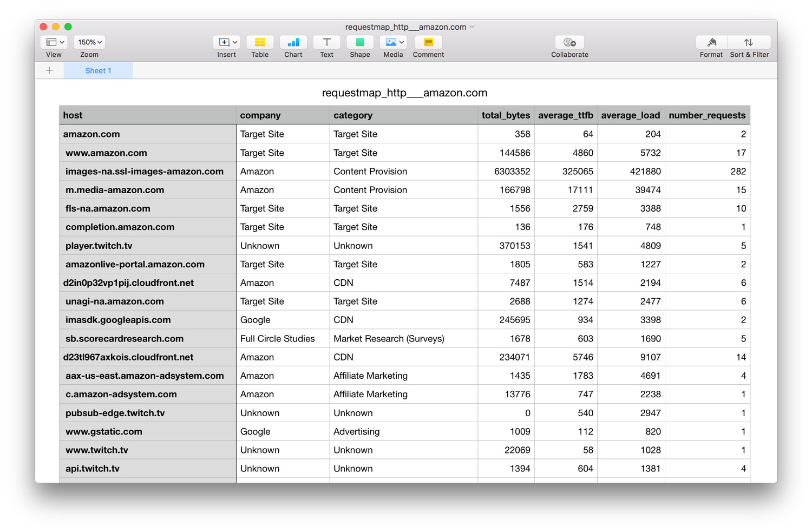Select the player.twitch.tv cell

[x=148, y=246]
